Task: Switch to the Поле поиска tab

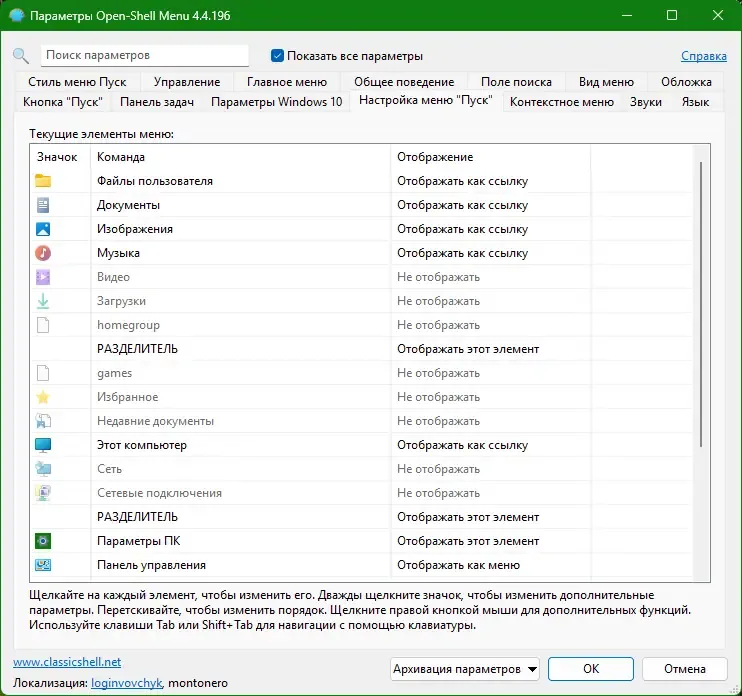Action: click(x=516, y=82)
